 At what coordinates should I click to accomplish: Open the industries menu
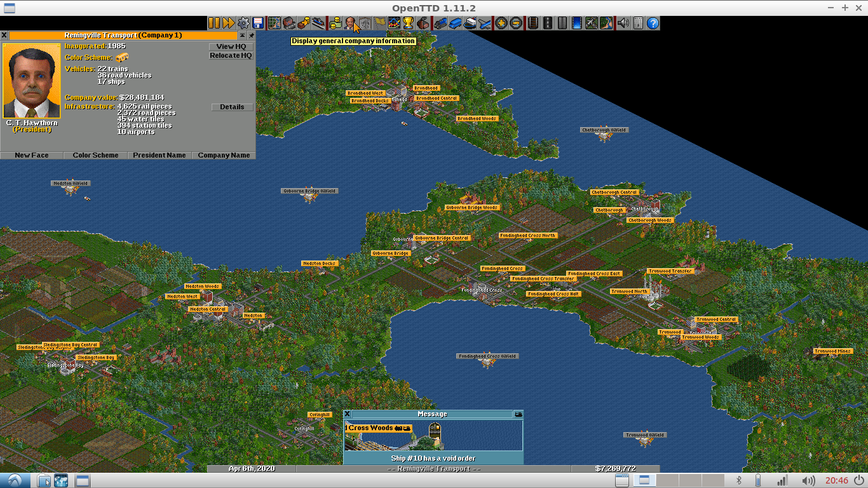423,23
